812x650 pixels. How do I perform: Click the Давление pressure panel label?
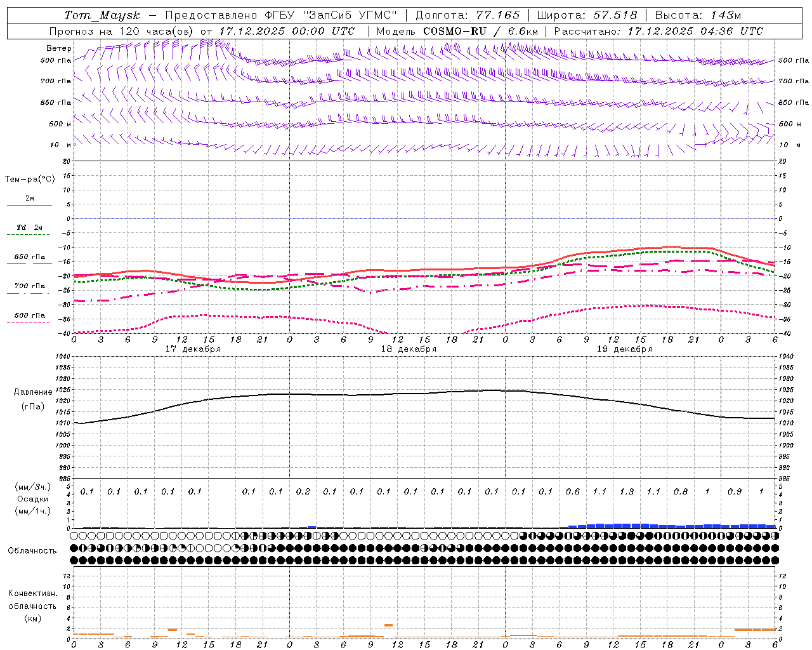point(33,392)
